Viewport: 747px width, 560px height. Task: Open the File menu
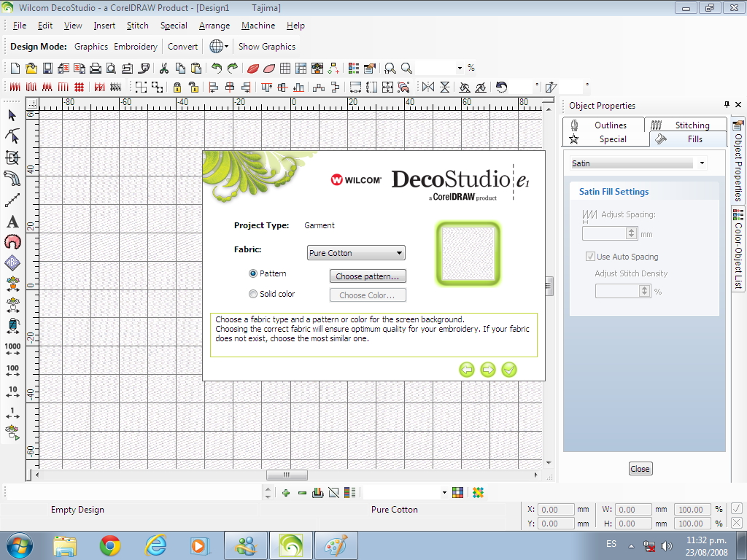(20, 26)
